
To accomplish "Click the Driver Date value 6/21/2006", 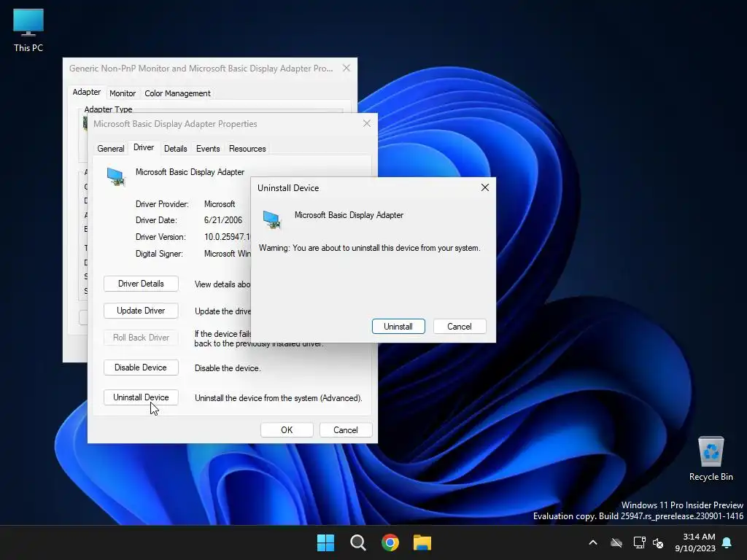I will 223,220.
